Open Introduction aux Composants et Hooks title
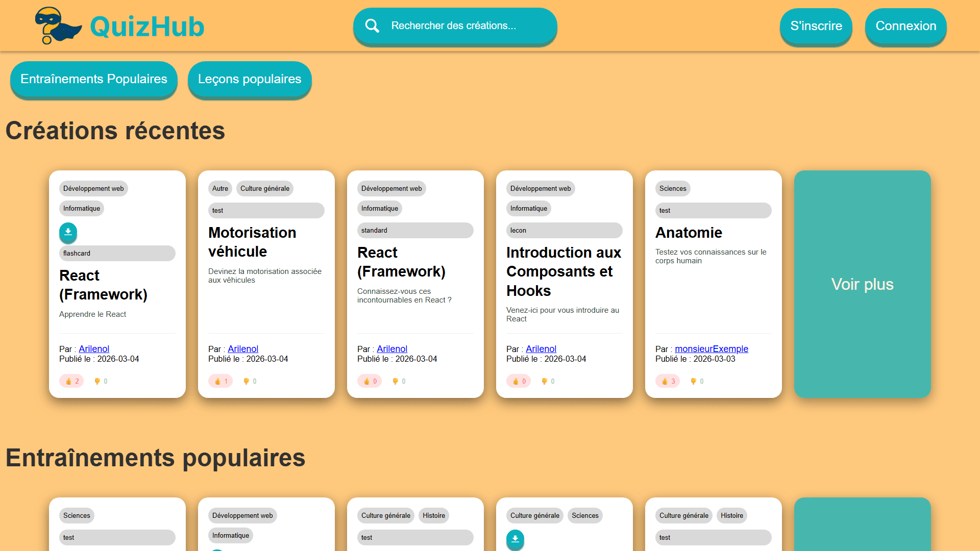This screenshot has width=980, height=551. (x=563, y=271)
